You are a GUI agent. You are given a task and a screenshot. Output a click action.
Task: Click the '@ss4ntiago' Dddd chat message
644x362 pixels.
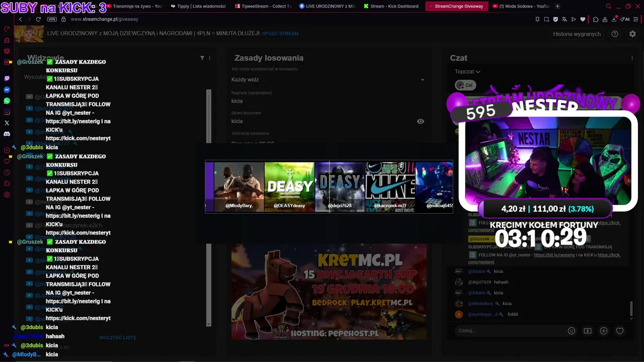(x=493, y=314)
